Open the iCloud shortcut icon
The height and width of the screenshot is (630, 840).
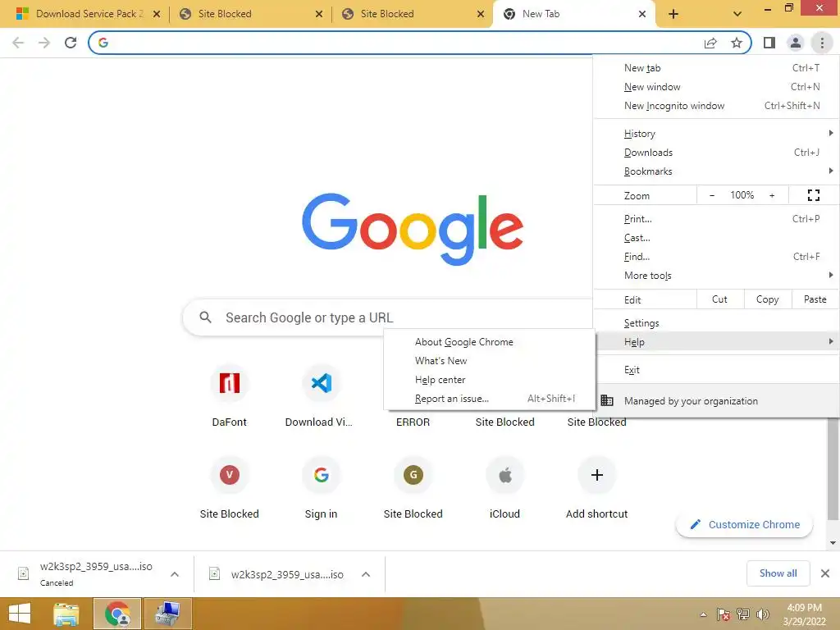(x=504, y=475)
